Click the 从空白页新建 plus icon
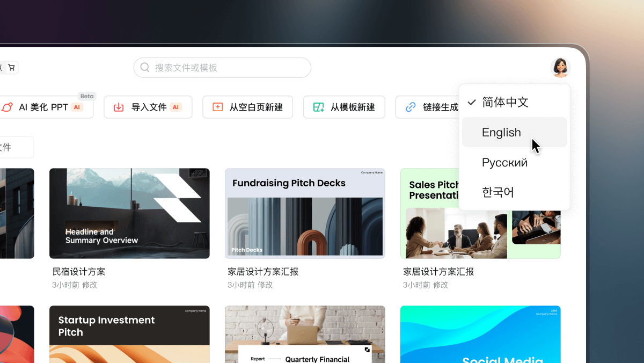644x363 pixels. (217, 107)
